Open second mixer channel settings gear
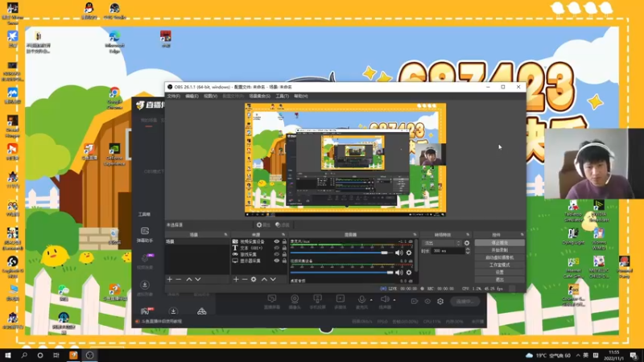 pos(409,273)
